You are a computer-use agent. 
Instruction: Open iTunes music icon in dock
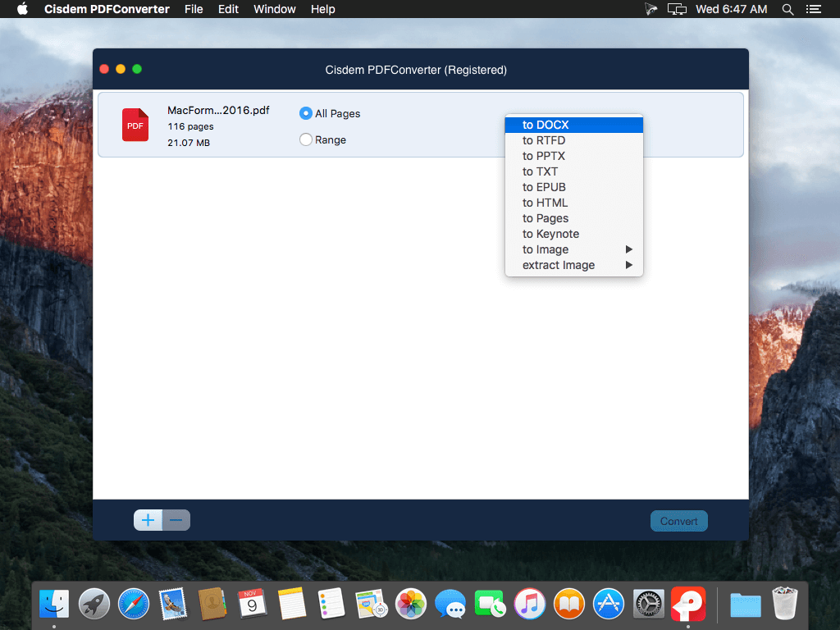tap(529, 604)
